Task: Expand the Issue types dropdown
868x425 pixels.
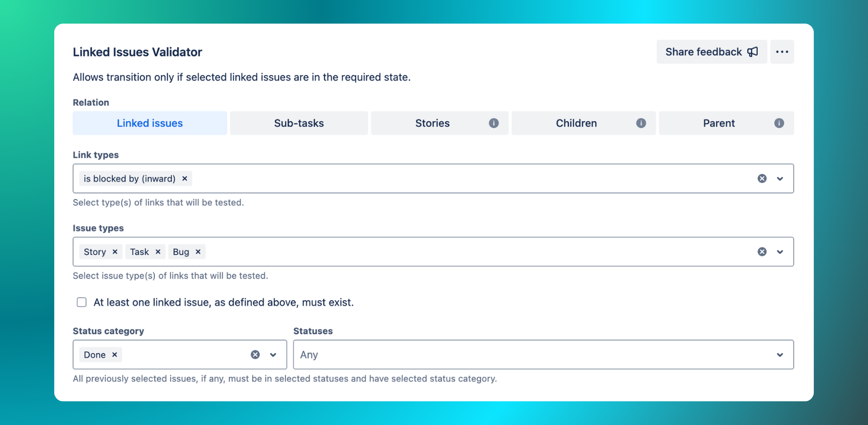Action: click(780, 252)
